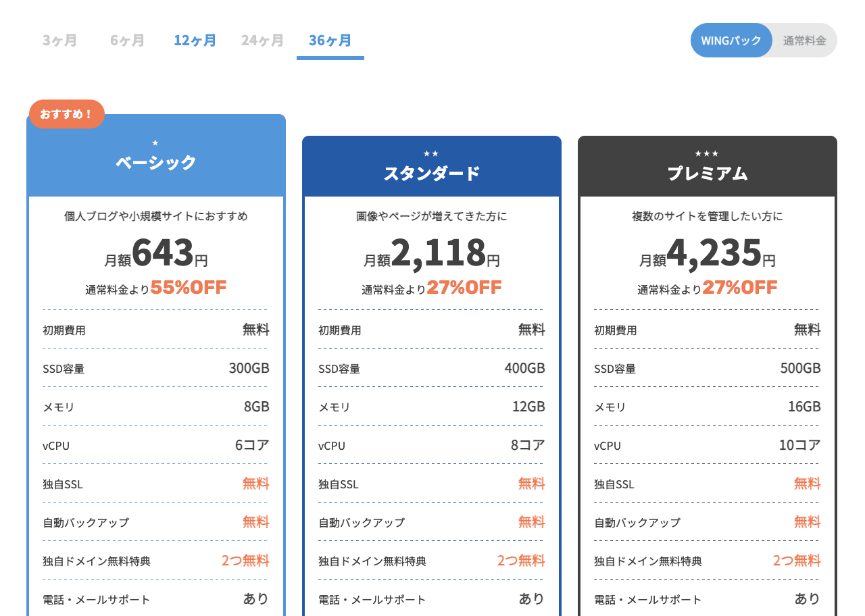Switch to the 6ヶ月 period tab
This screenshot has height=616, width=865.
click(x=127, y=41)
